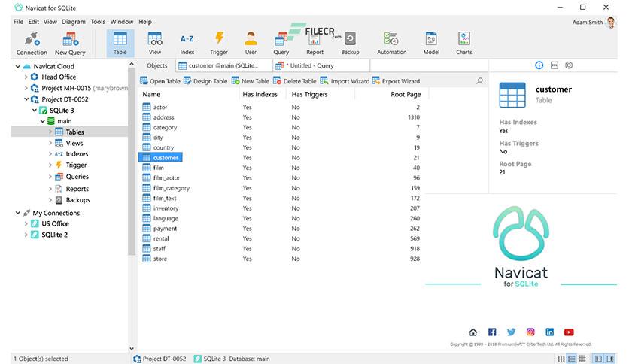Click Adam Smith's profile avatar
Viewport: 629px width, 364px height.
point(610,23)
